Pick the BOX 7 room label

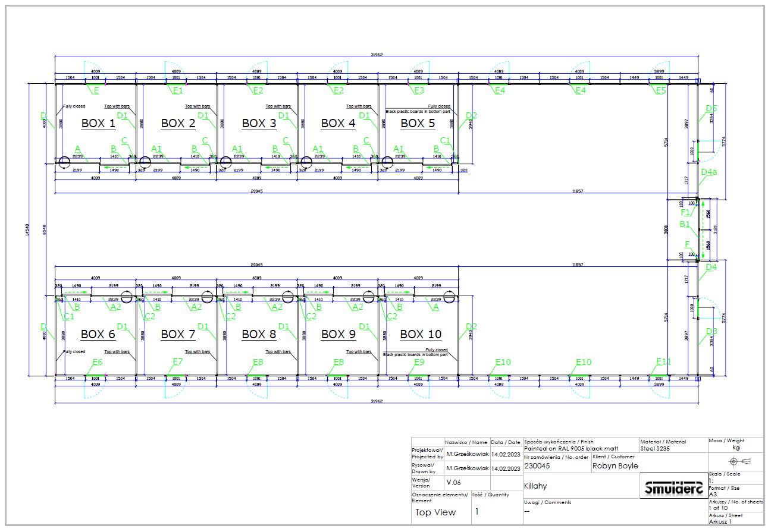point(178,335)
